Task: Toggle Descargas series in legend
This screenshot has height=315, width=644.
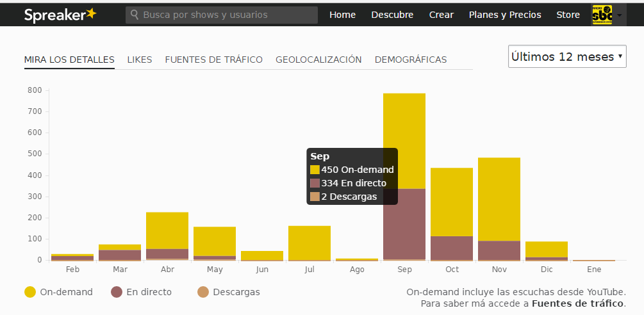Action: (228, 292)
